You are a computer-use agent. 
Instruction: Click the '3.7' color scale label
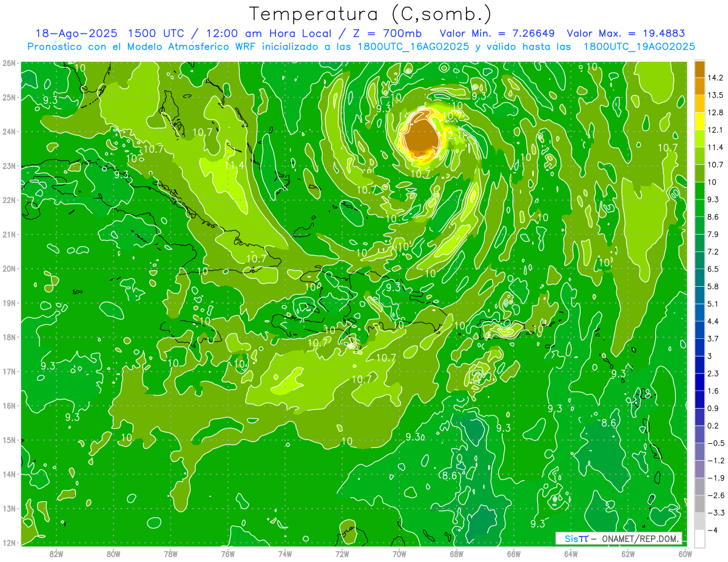click(x=714, y=339)
